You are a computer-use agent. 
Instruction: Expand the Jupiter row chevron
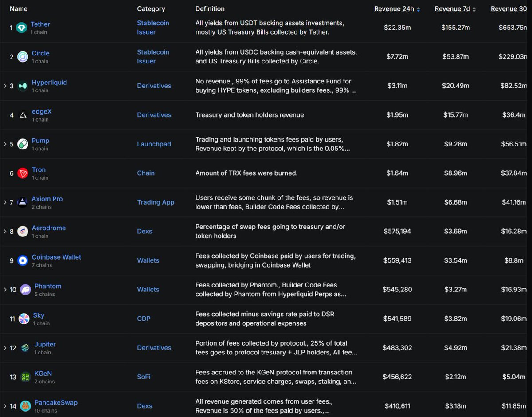[5, 348]
